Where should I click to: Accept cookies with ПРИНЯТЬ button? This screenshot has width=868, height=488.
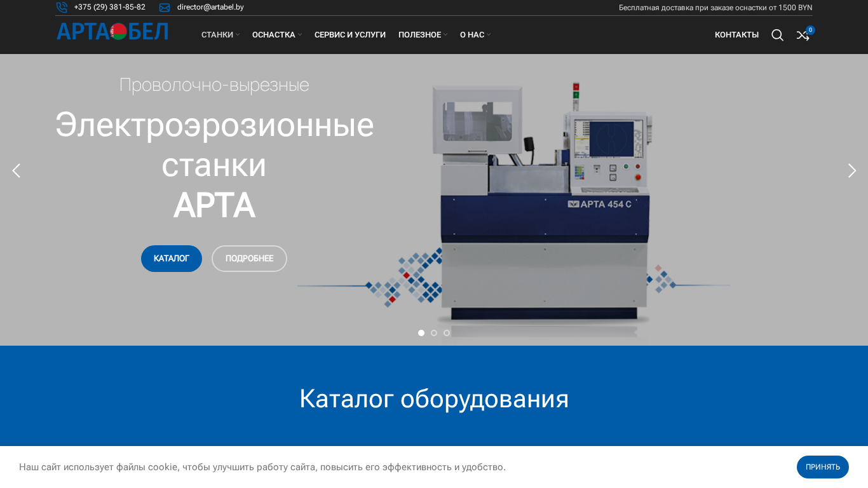[823, 467]
